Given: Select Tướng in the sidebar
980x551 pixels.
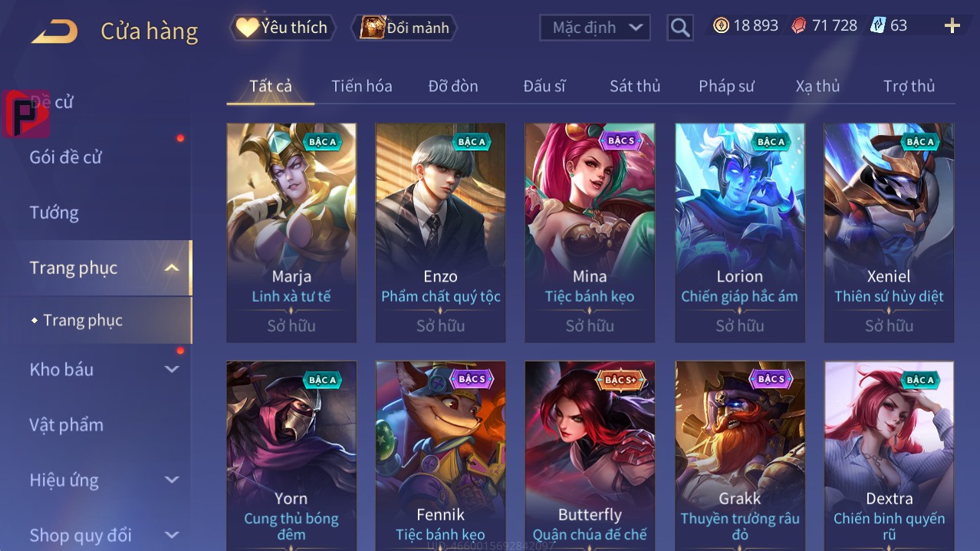Looking at the screenshot, I should [x=54, y=213].
